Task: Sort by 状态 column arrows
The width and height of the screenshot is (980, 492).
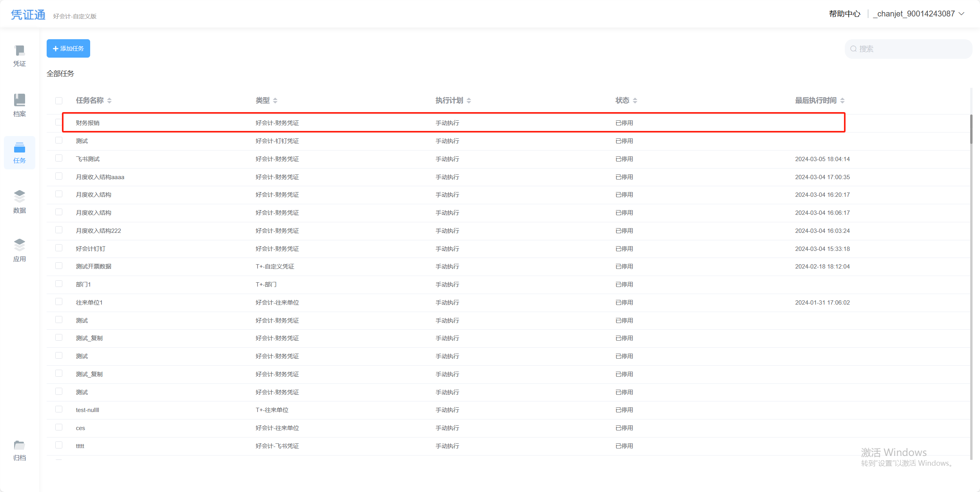Action: pos(635,101)
